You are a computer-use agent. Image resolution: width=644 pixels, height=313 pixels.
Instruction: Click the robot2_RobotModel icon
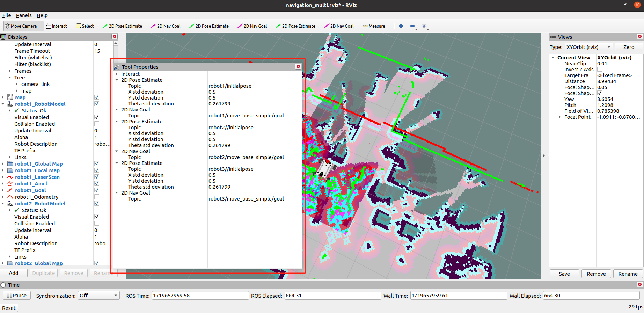[x=10, y=203]
